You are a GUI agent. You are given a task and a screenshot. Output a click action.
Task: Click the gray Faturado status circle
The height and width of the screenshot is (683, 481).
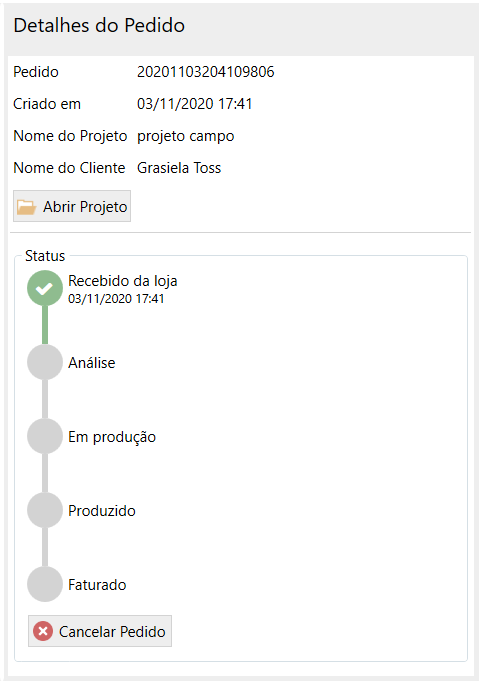click(45, 584)
